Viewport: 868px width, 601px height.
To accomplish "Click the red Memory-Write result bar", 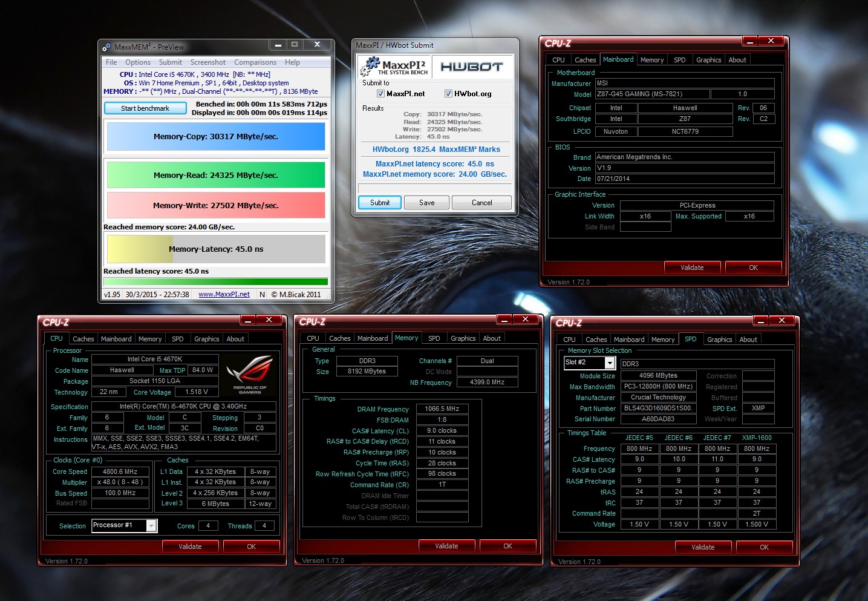I will 216,206.
